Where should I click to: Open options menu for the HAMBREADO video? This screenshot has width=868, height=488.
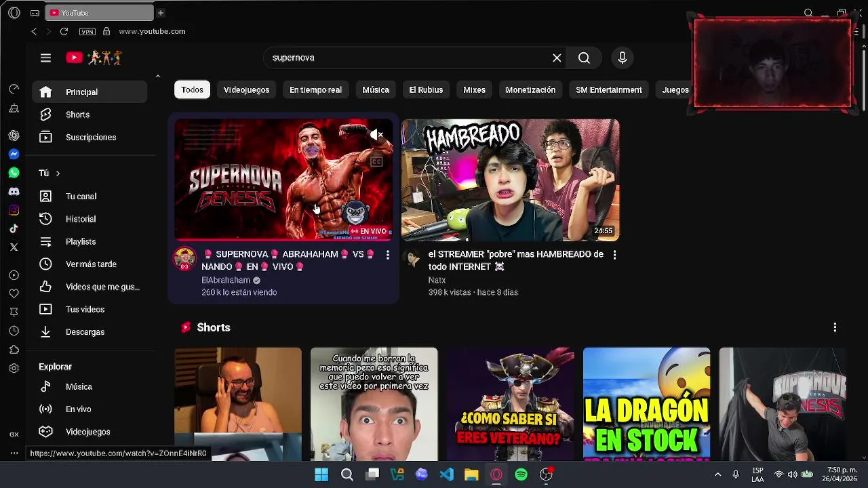tap(614, 255)
